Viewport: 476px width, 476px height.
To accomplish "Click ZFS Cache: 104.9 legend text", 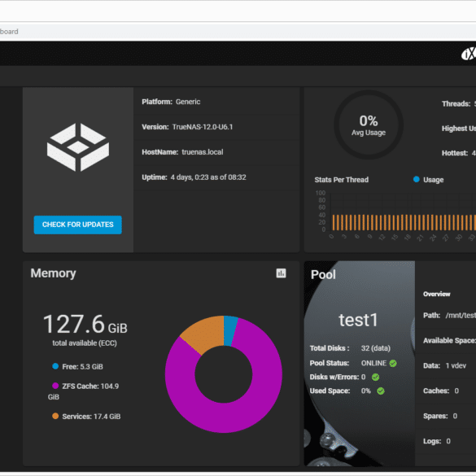I will tap(90, 386).
